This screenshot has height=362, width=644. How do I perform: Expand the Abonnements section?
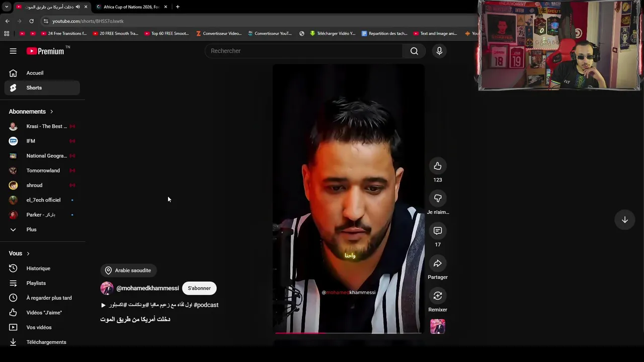click(31, 112)
